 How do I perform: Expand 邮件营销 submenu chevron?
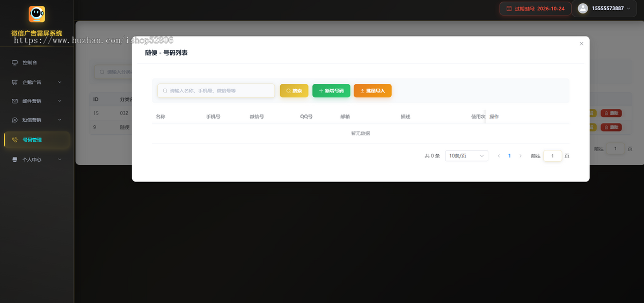[x=60, y=101]
